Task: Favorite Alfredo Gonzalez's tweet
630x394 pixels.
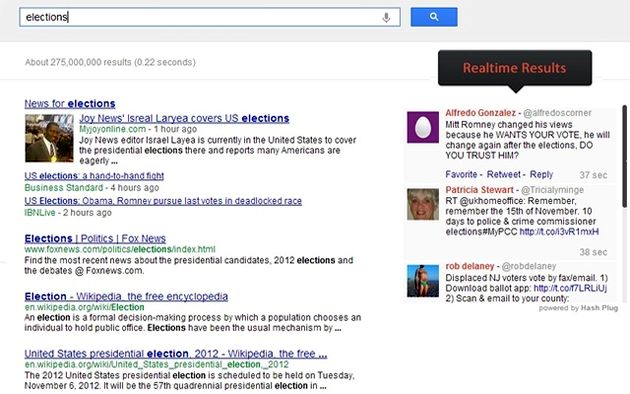Action: (461, 175)
